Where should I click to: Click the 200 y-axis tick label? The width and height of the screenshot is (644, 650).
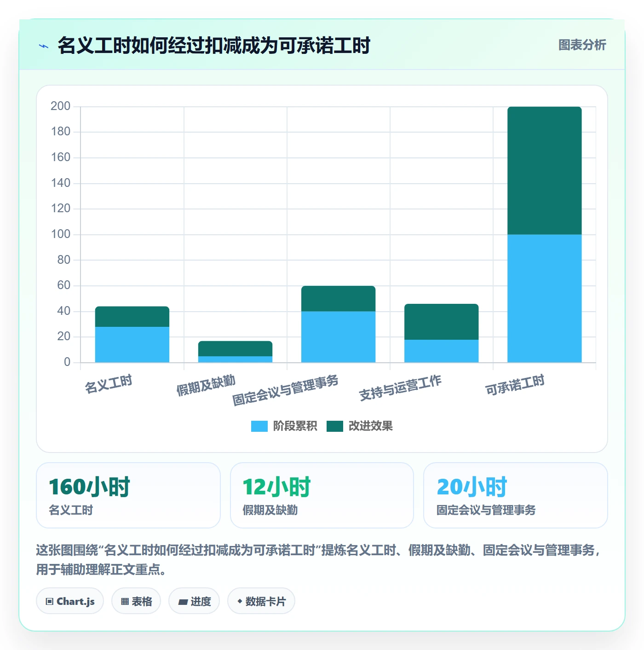[60, 106]
